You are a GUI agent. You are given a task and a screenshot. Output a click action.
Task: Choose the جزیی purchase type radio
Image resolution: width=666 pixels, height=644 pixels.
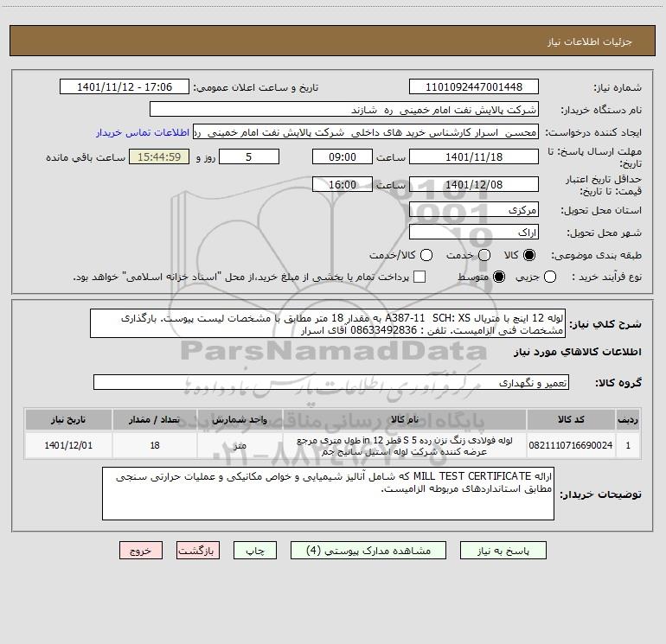[550, 277]
